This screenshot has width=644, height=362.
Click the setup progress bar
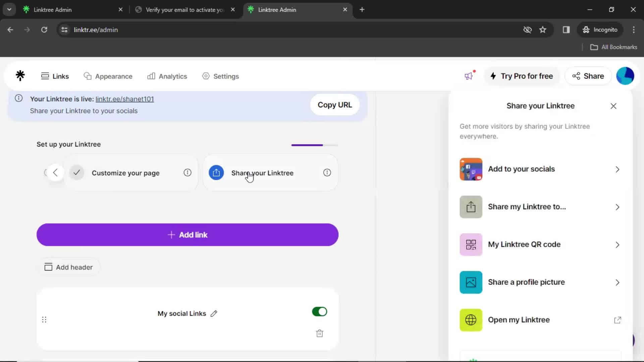click(315, 145)
